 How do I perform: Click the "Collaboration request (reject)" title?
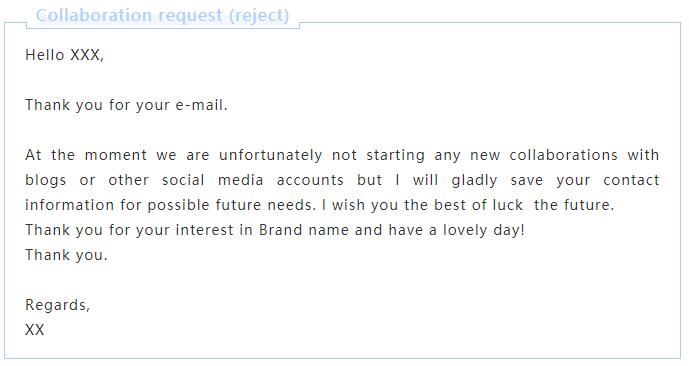(x=162, y=15)
